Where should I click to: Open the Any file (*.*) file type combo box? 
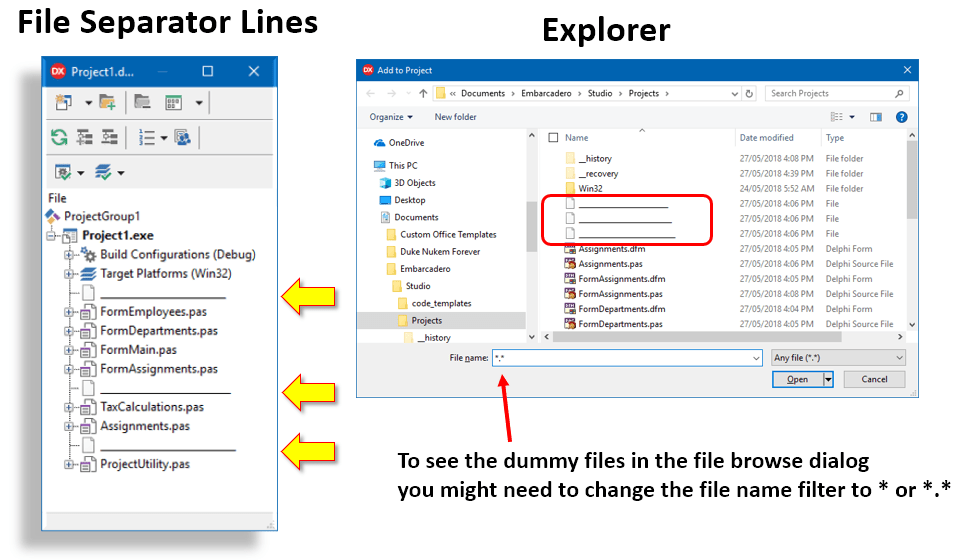coord(838,357)
